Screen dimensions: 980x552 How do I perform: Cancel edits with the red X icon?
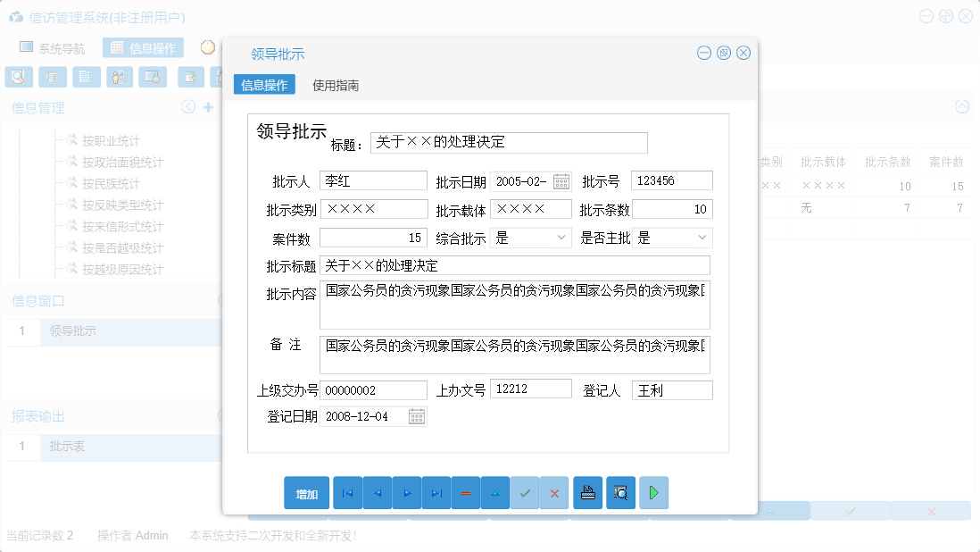(554, 492)
